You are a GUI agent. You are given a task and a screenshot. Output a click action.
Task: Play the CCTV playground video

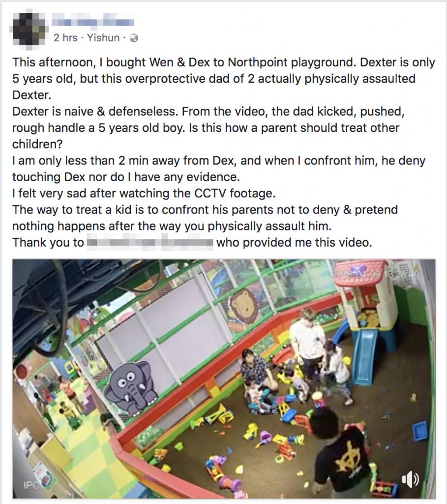[224, 378]
